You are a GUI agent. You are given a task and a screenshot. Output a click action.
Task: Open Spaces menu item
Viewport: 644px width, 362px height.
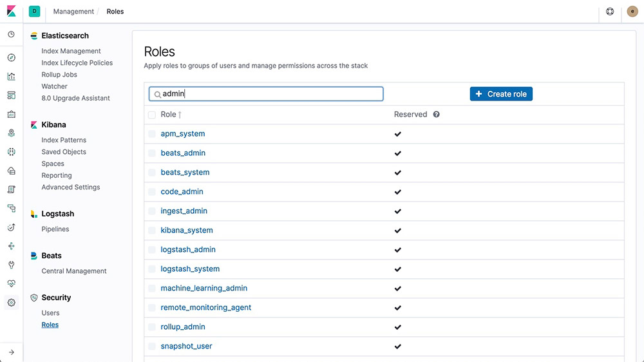[x=53, y=164]
